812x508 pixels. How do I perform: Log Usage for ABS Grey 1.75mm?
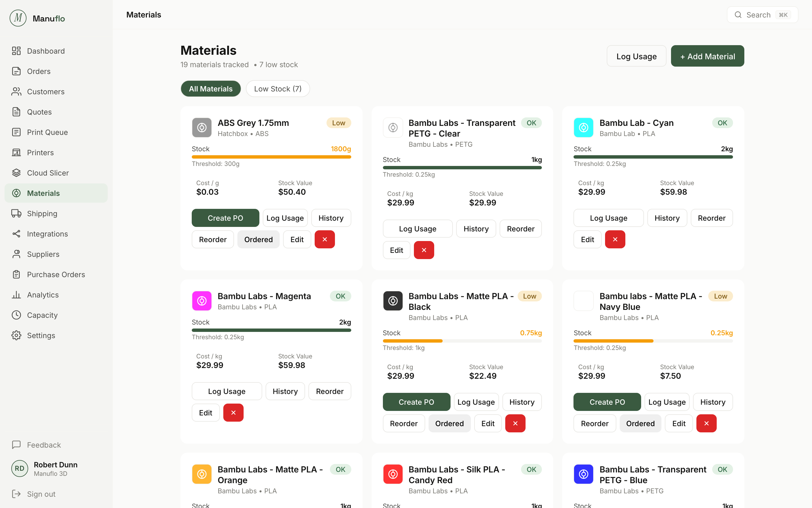coord(285,218)
